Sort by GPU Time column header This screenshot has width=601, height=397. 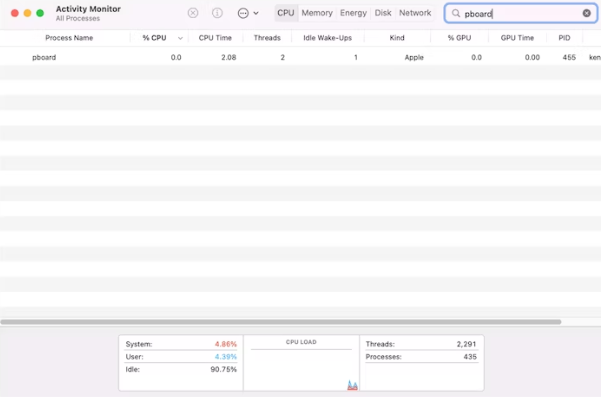pos(517,38)
